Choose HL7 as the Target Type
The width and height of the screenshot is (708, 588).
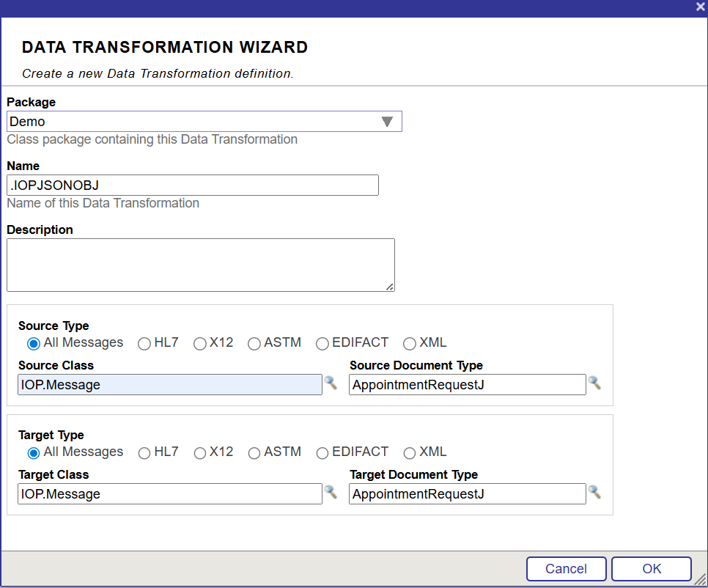144,453
